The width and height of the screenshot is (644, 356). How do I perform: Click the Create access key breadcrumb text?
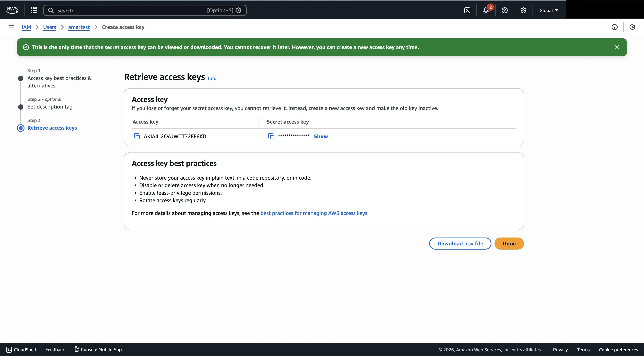(123, 27)
